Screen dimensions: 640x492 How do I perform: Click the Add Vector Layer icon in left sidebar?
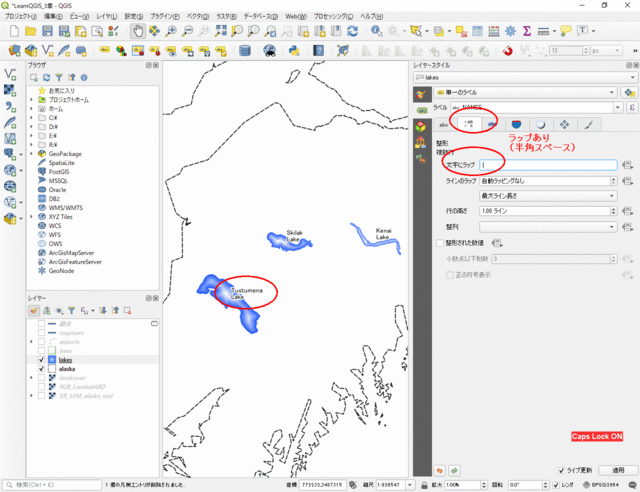pyautogui.click(x=10, y=74)
